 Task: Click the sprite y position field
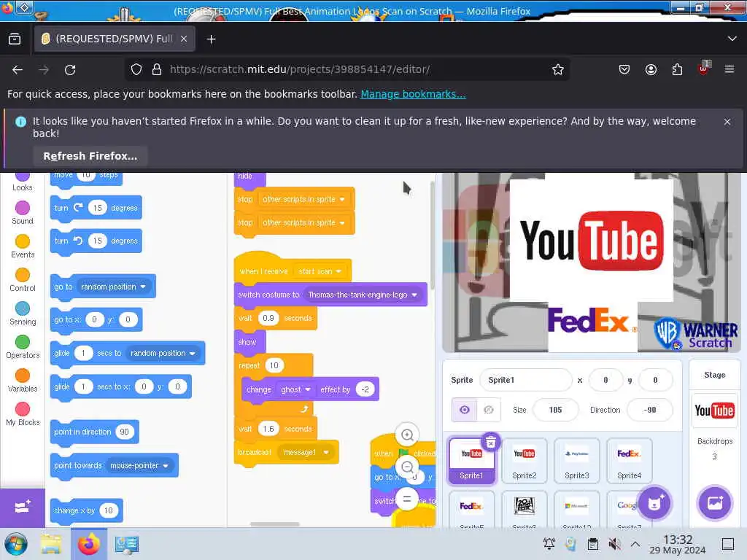coord(655,380)
